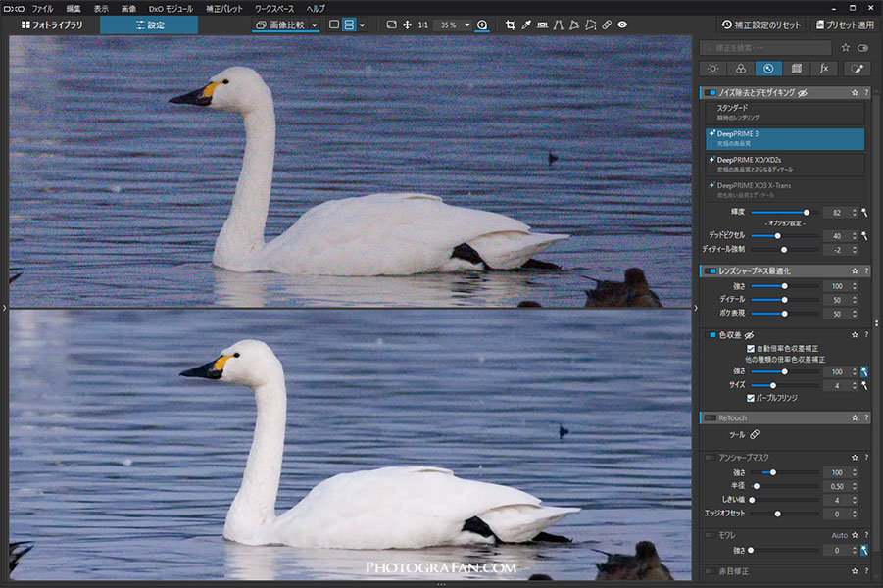This screenshot has height=588, width=883.
Task: Activate the Horizon leveling tool
Action: tap(542, 24)
